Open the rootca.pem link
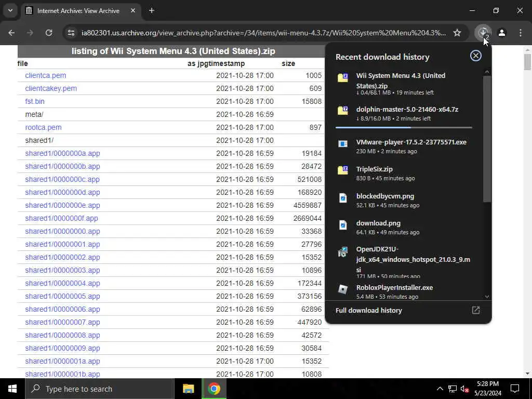The height and width of the screenshot is (399, 532). (44, 127)
